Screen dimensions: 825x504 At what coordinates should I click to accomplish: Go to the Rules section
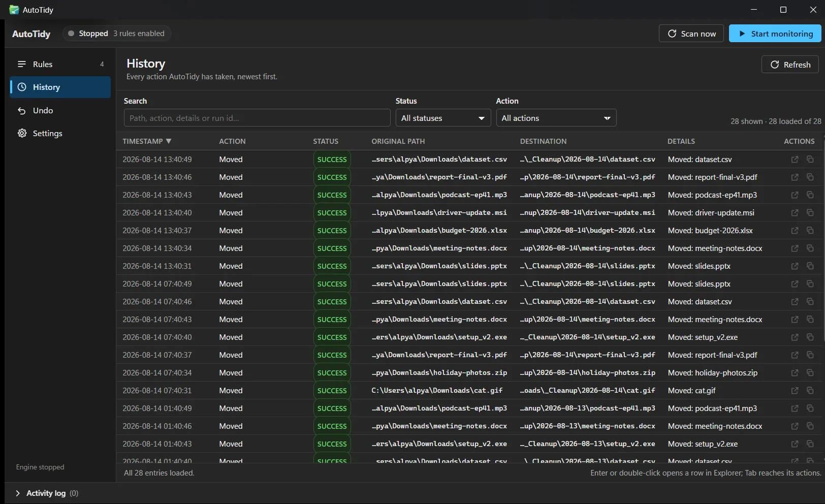[x=60, y=64]
